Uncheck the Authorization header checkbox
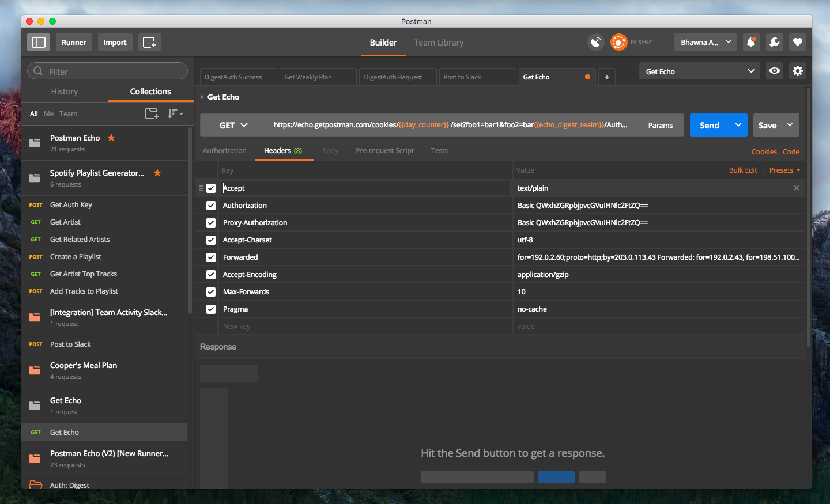This screenshot has height=504, width=830. [x=211, y=206]
